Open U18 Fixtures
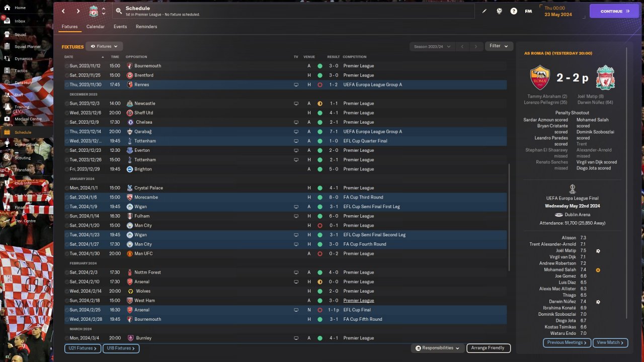 121,348
